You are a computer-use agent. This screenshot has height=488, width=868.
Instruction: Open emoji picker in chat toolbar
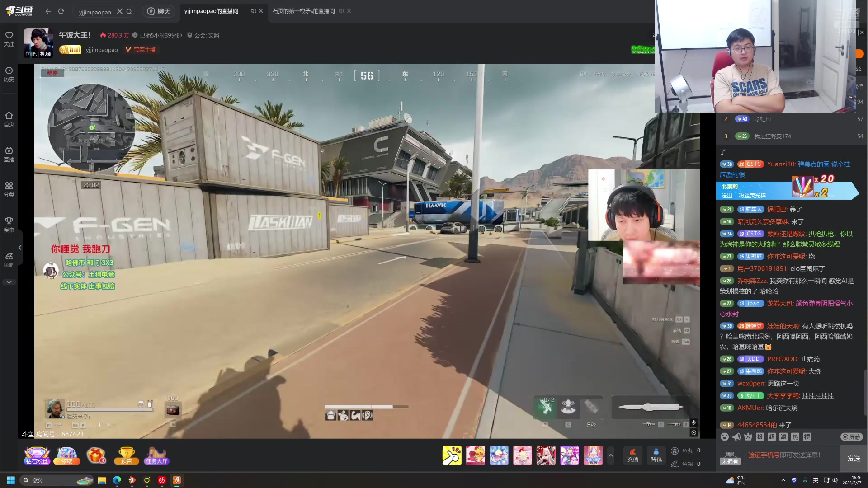[x=725, y=436]
